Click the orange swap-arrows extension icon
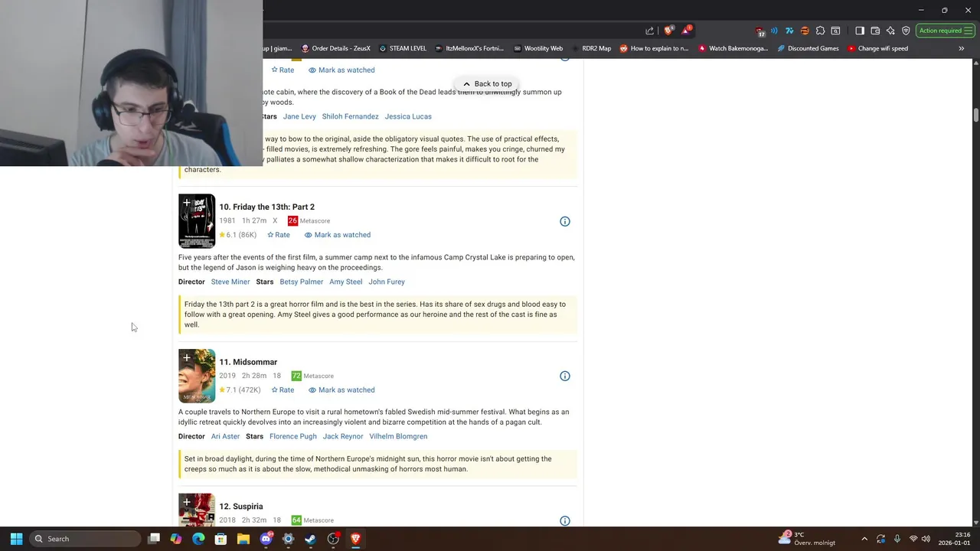 (x=805, y=31)
